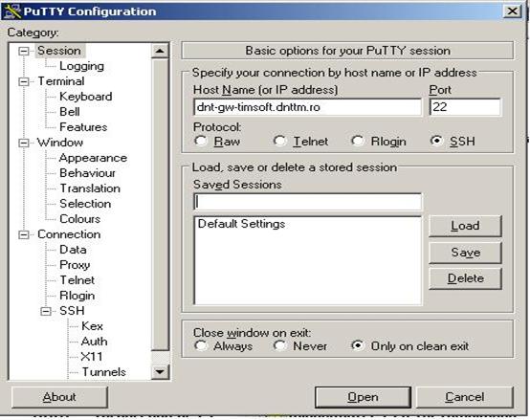
Task: Collapse the SSH tree node
Action: point(46,311)
